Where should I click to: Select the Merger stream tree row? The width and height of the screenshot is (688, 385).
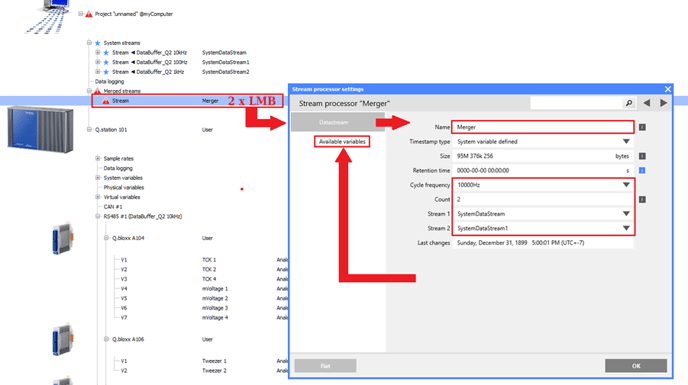(187, 101)
